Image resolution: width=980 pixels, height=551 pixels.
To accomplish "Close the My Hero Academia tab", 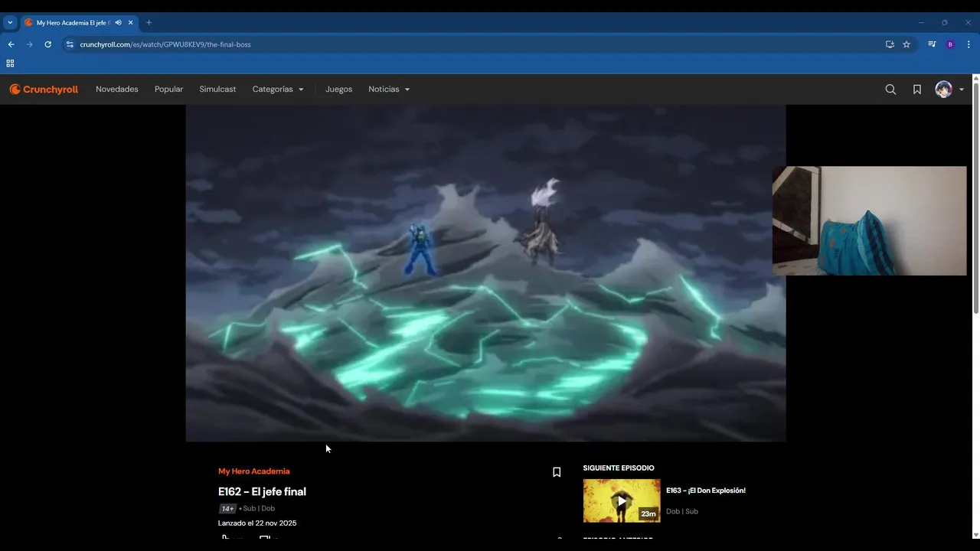I will (131, 23).
